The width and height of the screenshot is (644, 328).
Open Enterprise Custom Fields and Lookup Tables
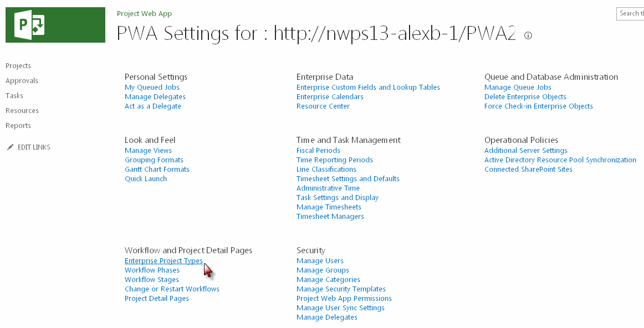click(x=368, y=88)
